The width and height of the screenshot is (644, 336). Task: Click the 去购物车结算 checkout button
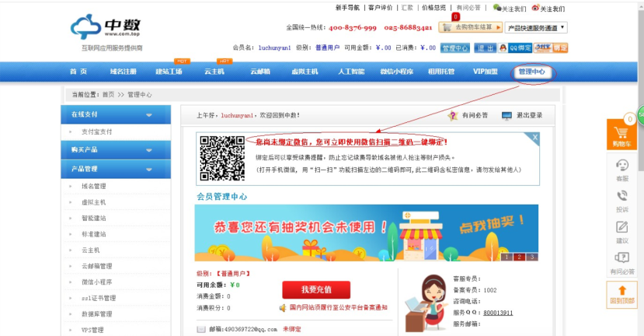pyautogui.click(x=469, y=27)
